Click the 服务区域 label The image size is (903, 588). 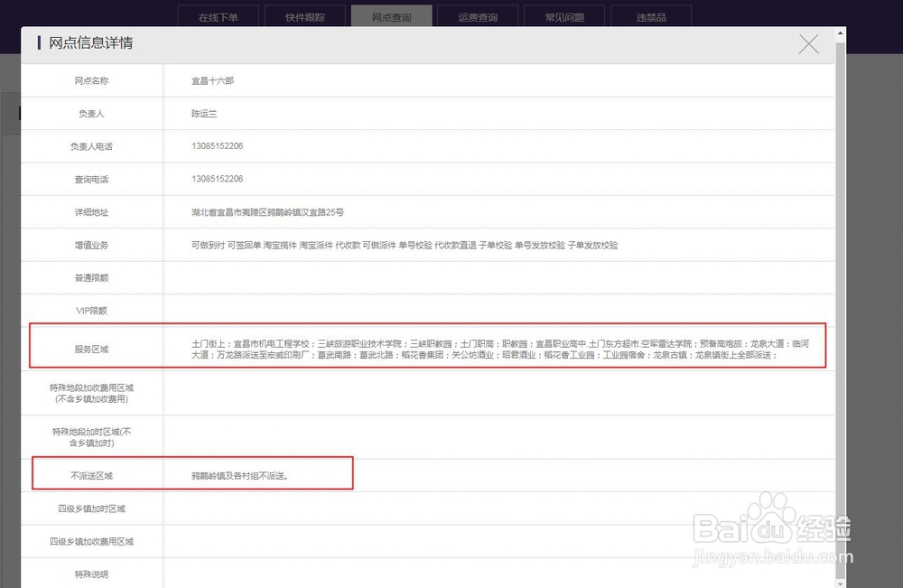point(91,349)
